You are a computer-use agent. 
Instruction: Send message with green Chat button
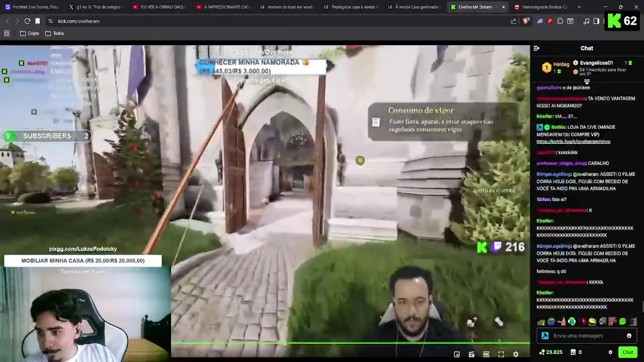627,352
